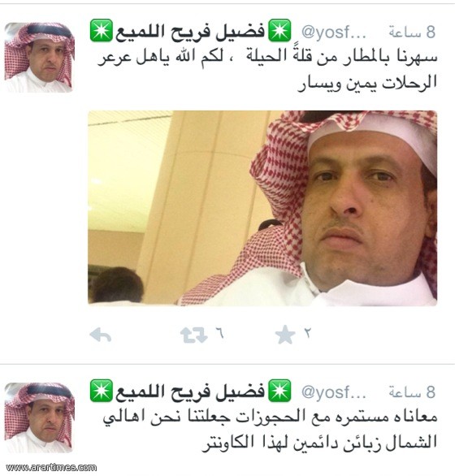Open profile avatar of second tweet
Screen dimensions: 455x476
tap(38, 418)
